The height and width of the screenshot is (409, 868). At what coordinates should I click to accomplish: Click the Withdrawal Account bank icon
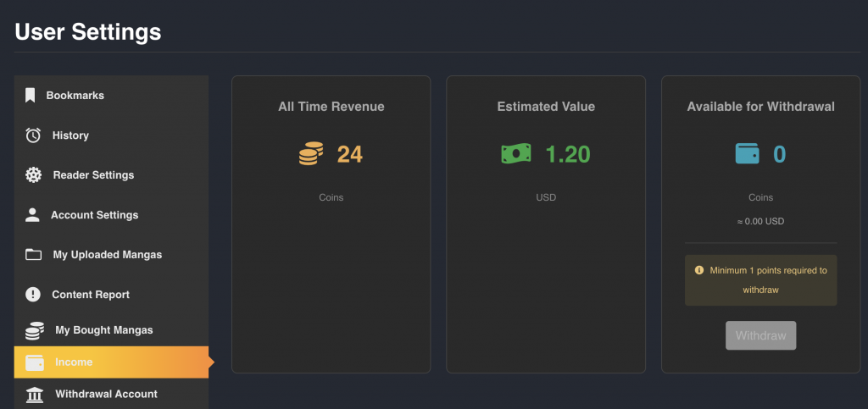pyautogui.click(x=35, y=395)
